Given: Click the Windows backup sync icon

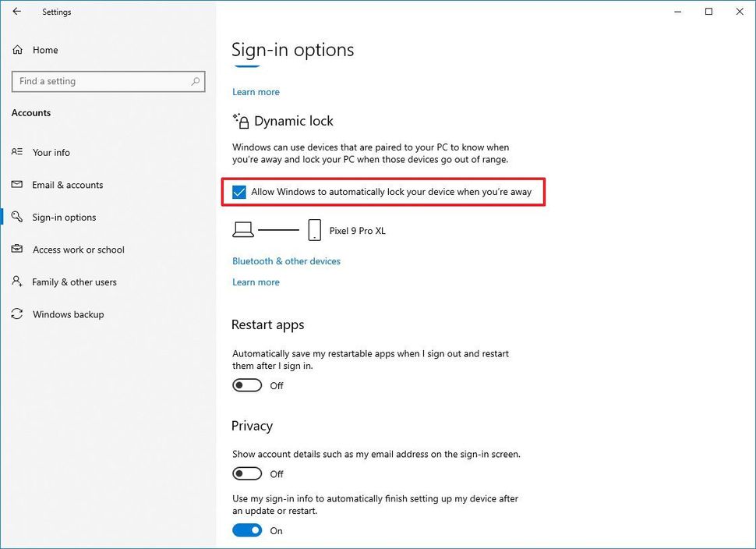Looking at the screenshot, I should click(17, 314).
